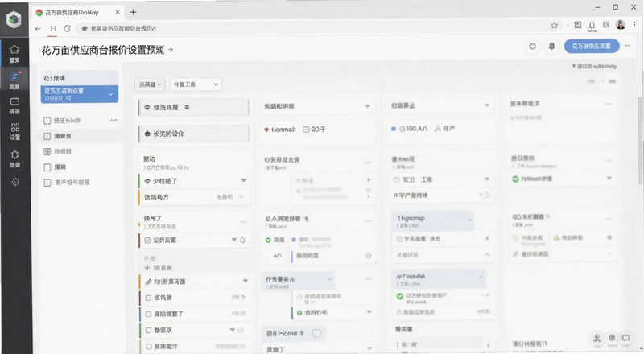Click the extensions icon beside the profile avatar

pyautogui.click(x=606, y=25)
